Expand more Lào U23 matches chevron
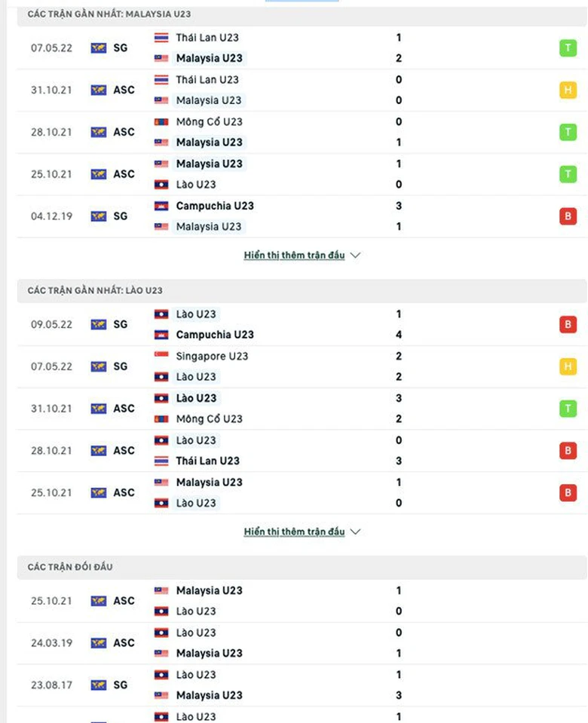This screenshot has height=723, width=588. tap(356, 532)
